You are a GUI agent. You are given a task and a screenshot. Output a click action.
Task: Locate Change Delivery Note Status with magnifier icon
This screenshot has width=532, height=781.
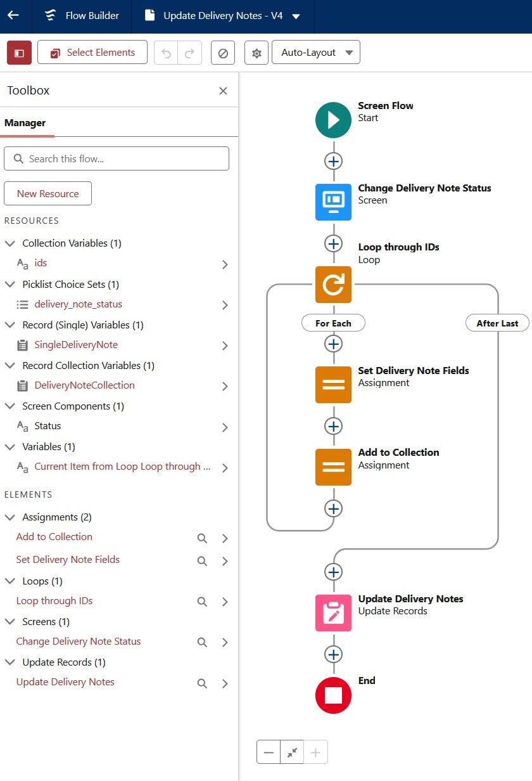point(202,642)
